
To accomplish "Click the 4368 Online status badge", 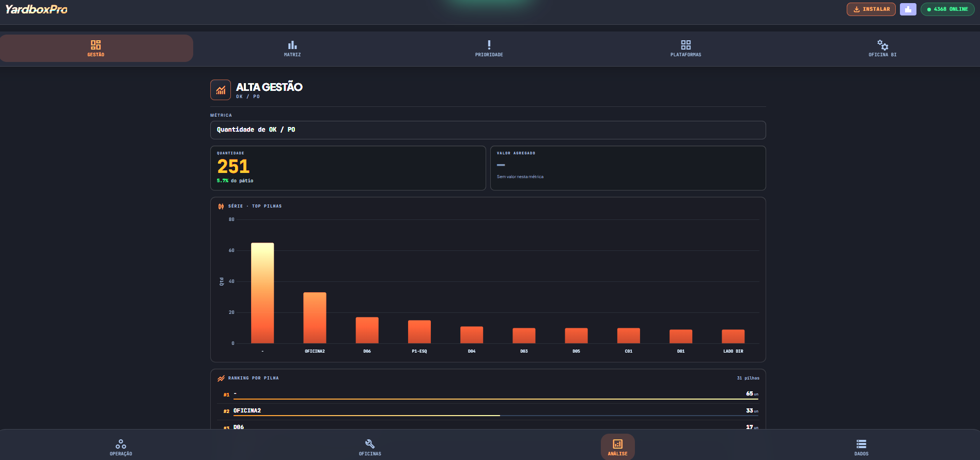I will [947, 9].
